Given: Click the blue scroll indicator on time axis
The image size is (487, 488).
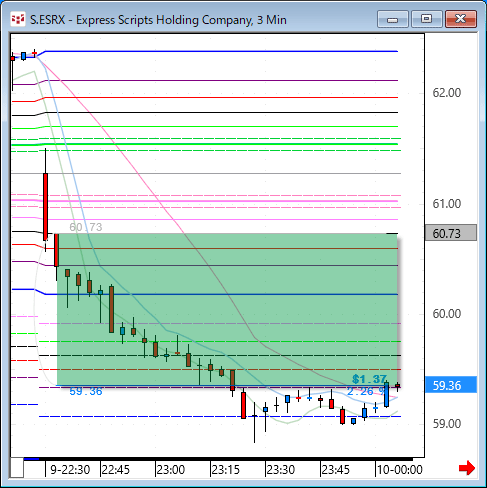Looking at the screenshot, I should click(x=32, y=459).
